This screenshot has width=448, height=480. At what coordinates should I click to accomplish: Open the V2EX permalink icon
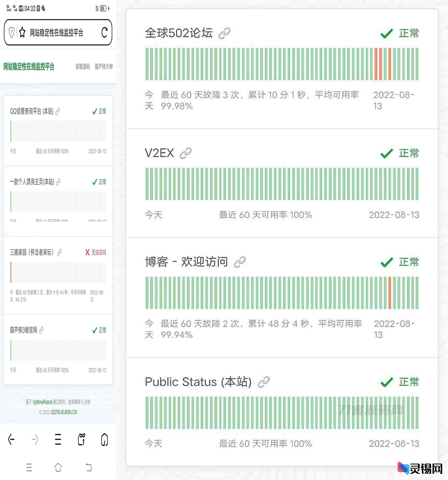pos(186,153)
